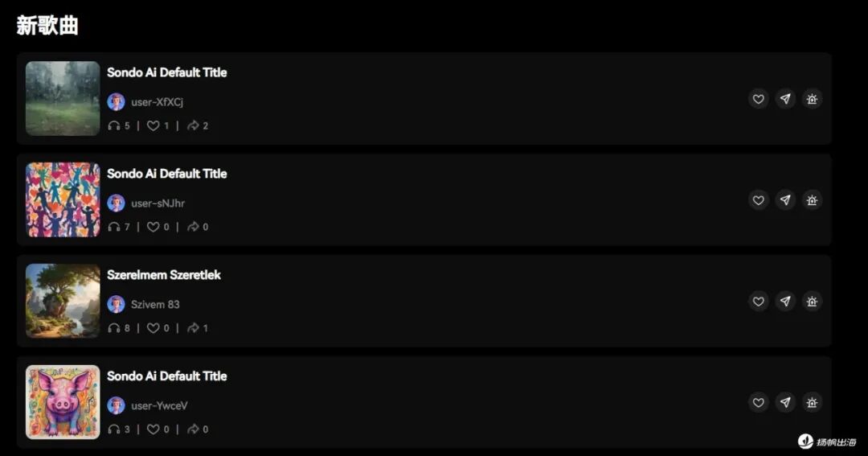Share Szerelmem Szeretlek via paper plane icon
The image size is (868, 456).
click(x=785, y=302)
